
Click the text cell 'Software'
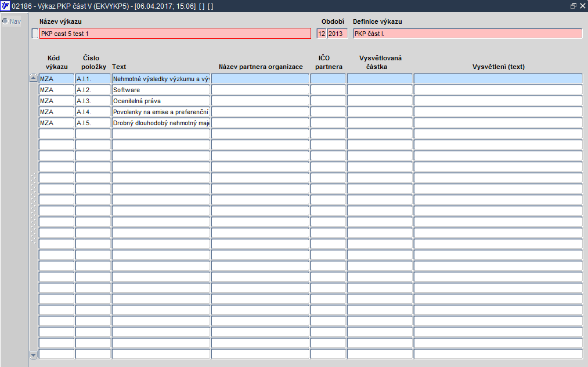161,89
